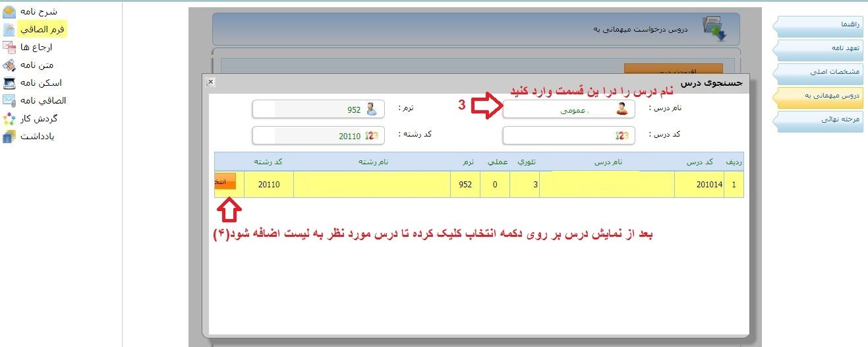The width and height of the screenshot is (868, 347).
Task: Open the یادداشت notes icon
Action: point(9,137)
